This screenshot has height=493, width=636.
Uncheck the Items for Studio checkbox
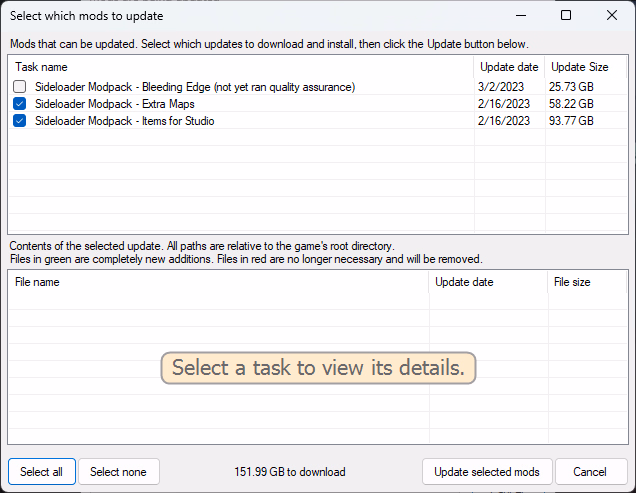click(x=20, y=121)
